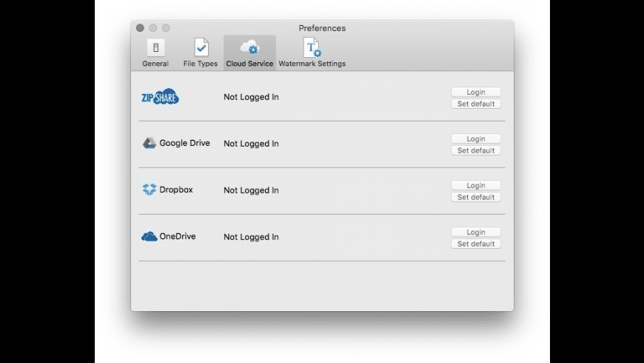Set ZipShare as default
Viewport: 644px width, 363px height.
[x=476, y=104]
